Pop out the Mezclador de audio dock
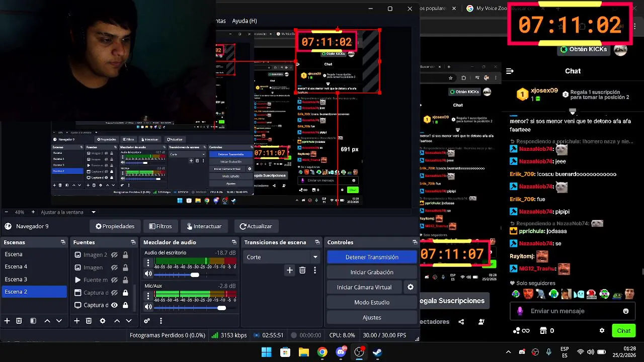The height and width of the screenshot is (362, 644). pos(234,242)
